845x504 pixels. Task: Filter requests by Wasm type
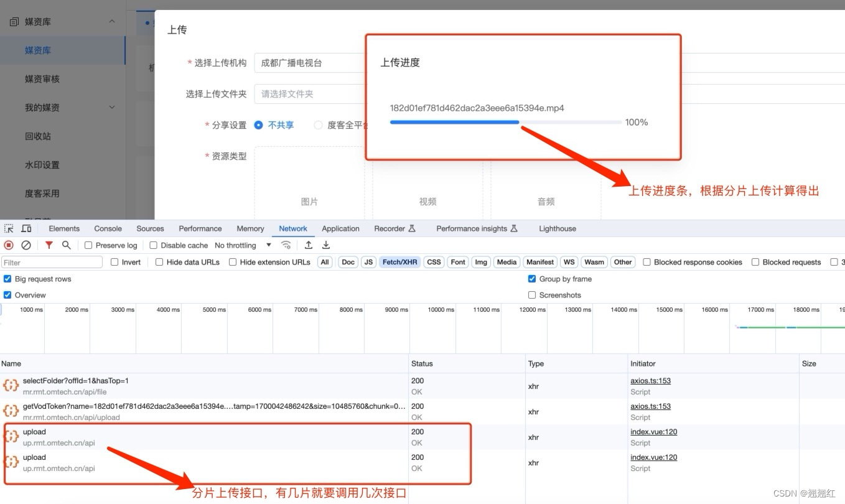coord(594,262)
